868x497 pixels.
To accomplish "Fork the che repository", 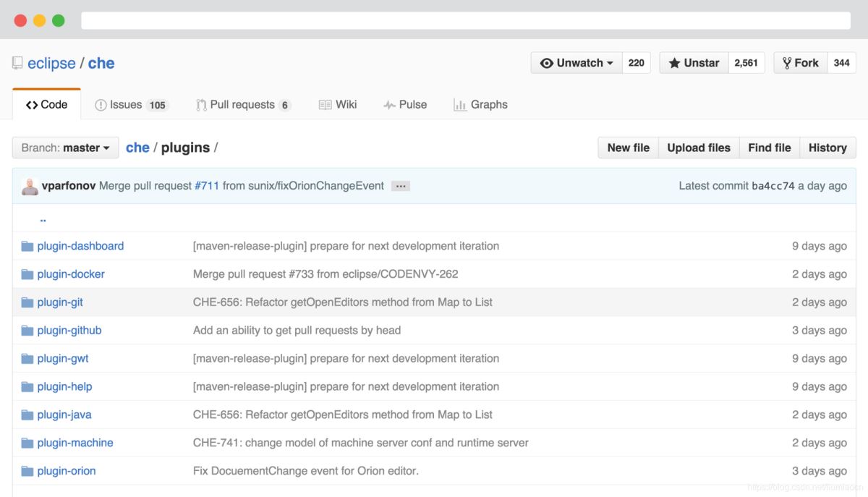I will [800, 63].
